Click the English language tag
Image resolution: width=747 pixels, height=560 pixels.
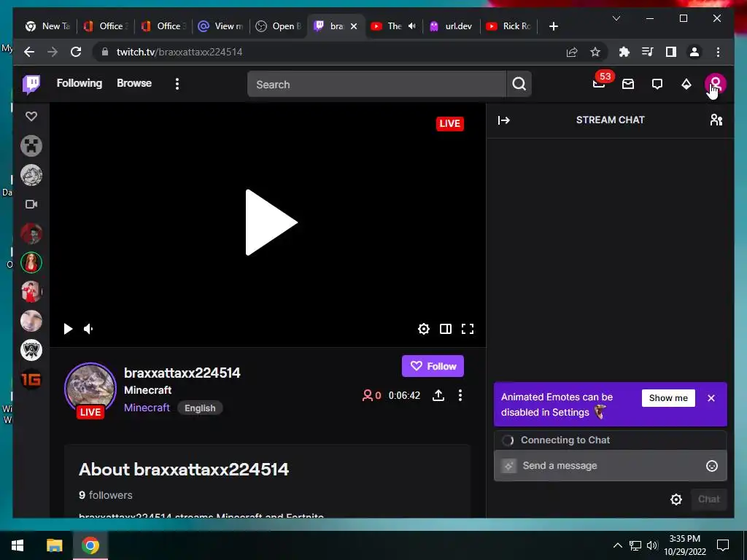(x=200, y=408)
